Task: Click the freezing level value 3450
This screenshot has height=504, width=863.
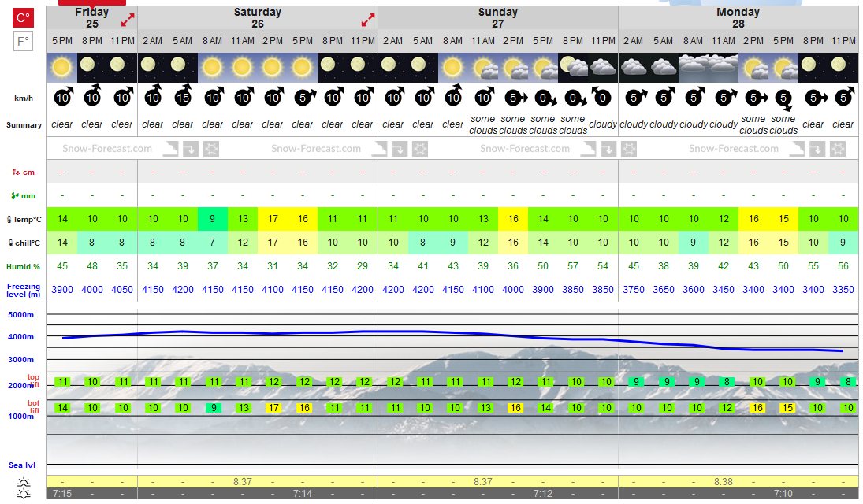Action: 724,290
